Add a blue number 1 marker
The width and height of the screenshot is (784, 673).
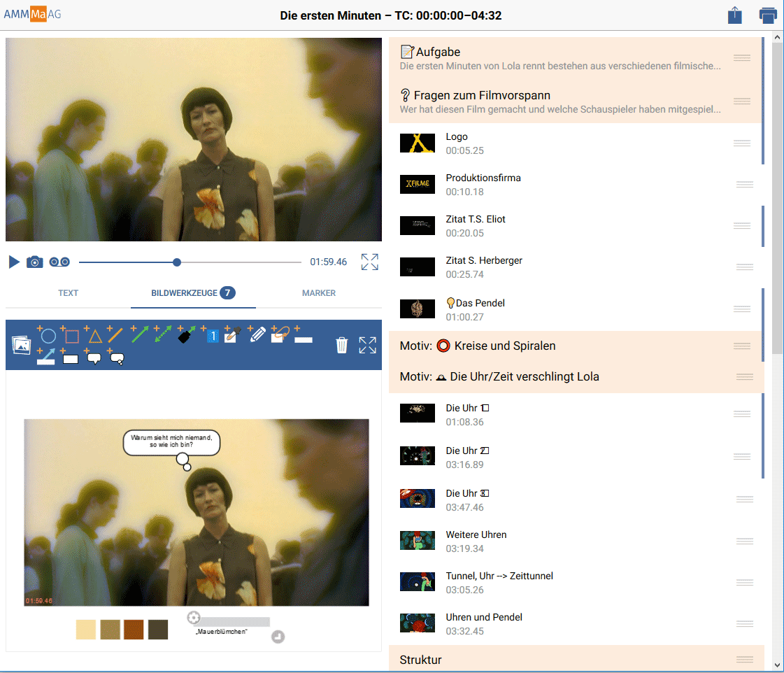211,334
